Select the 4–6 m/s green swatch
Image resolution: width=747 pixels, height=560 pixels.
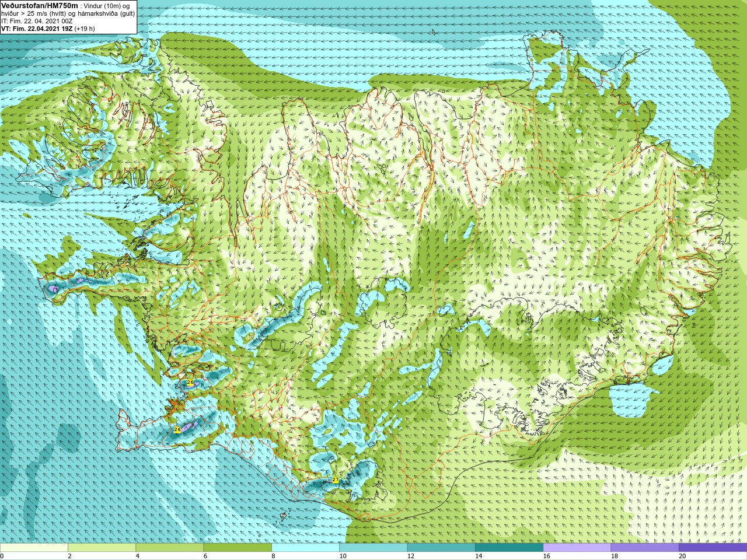click(x=169, y=548)
